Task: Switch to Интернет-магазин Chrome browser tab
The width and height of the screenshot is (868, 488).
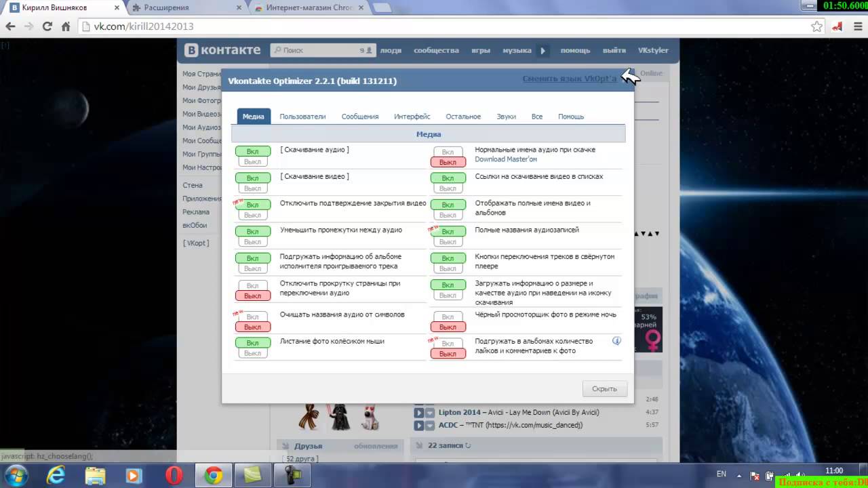Action: point(308,7)
